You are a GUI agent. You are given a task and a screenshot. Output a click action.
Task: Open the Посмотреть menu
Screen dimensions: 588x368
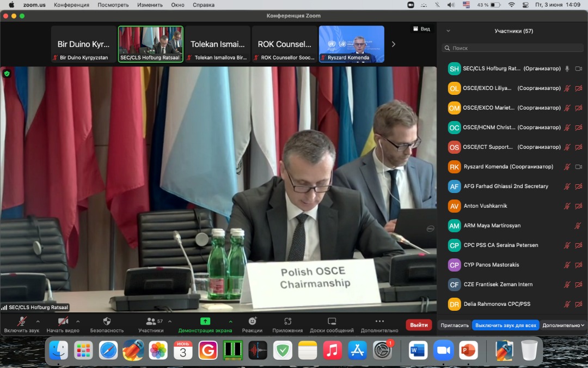113,5
